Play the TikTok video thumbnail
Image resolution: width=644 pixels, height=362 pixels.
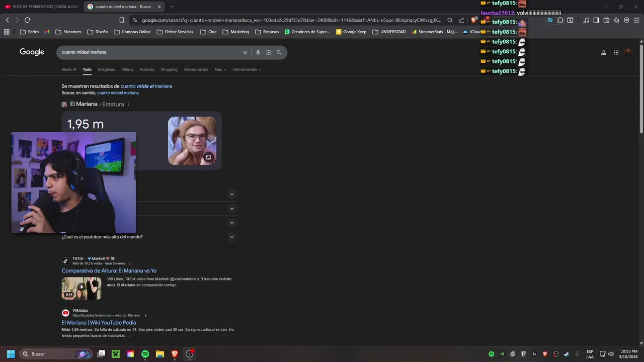tap(82, 288)
